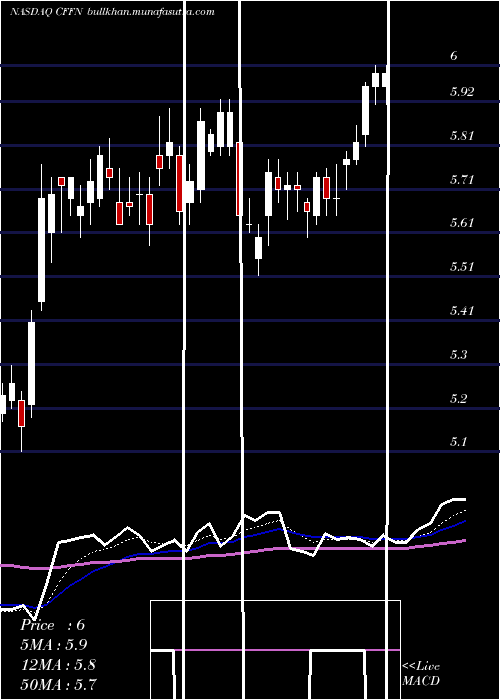Click the Price : 6 readout

coord(52,625)
